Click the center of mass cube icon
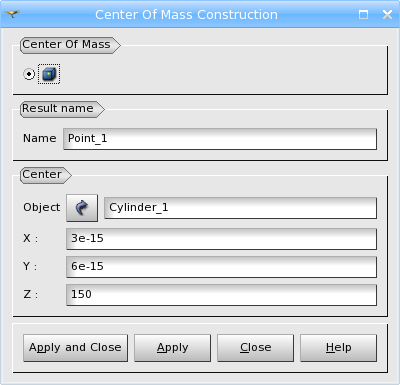Screen dimensions: 400x385 49,74
